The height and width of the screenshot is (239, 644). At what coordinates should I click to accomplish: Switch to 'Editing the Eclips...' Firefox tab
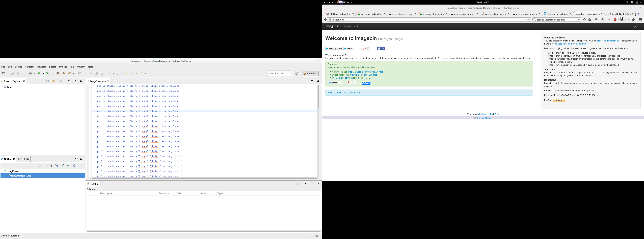coord(557,14)
